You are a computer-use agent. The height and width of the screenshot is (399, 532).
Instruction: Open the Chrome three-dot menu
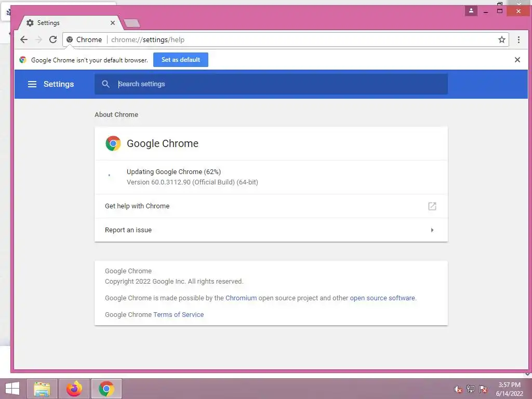click(518, 39)
